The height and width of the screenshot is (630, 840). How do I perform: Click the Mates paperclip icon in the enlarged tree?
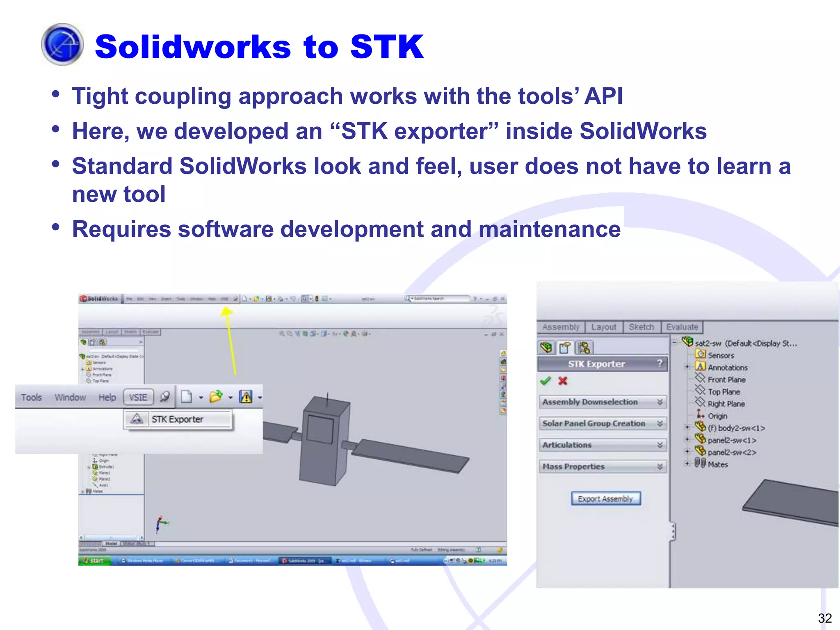(700, 463)
